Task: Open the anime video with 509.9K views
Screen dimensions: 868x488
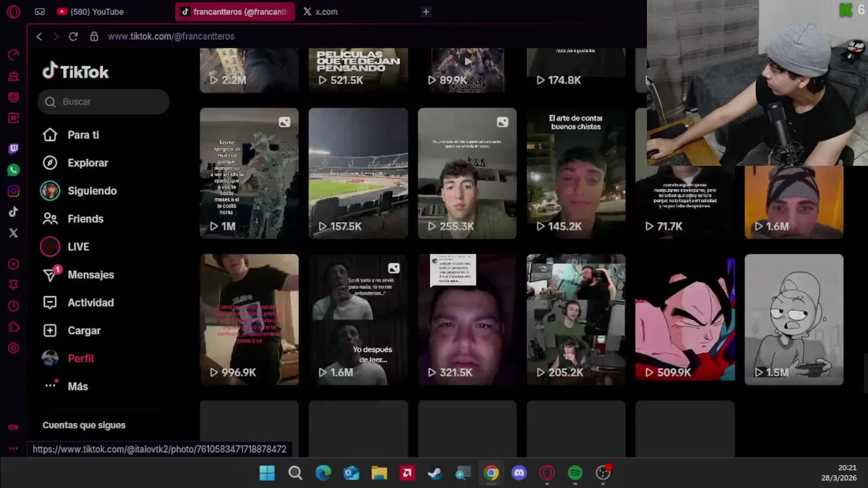Action: pos(685,319)
